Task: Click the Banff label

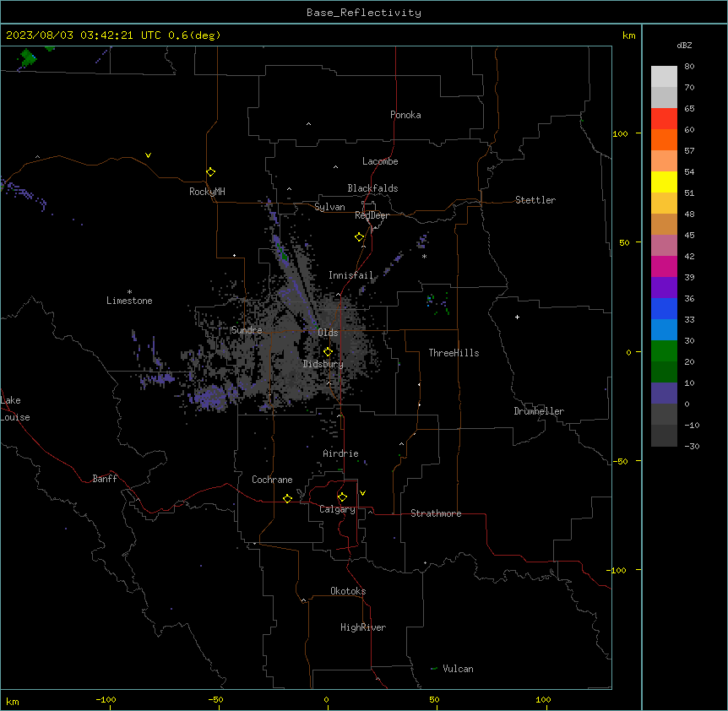Action: (x=105, y=479)
